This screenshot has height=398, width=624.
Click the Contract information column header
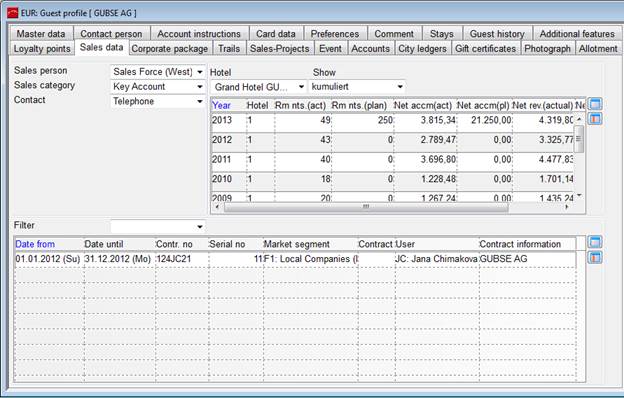tap(528, 244)
